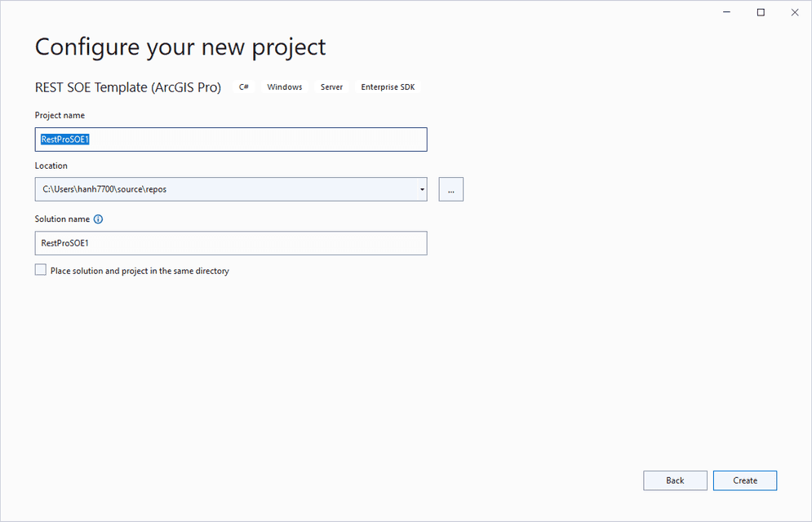The image size is (812, 522).
Task: Maximize the project configuration window
Action: (x=761, y=12)
